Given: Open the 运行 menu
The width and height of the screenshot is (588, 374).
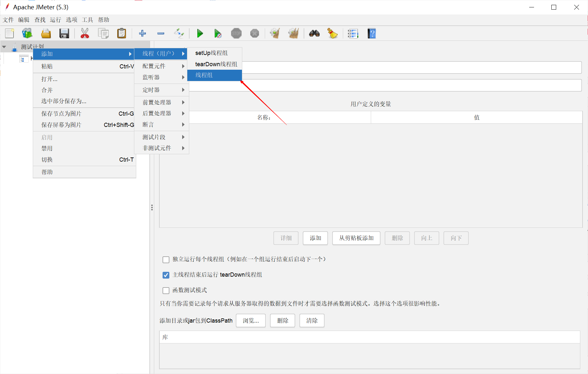Looking at the screenshot, I should point(56,20).
